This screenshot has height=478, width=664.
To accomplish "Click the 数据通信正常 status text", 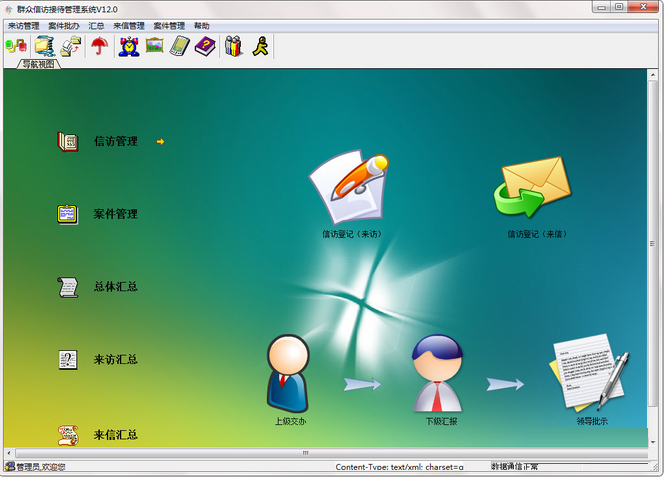I will [514, 467].
